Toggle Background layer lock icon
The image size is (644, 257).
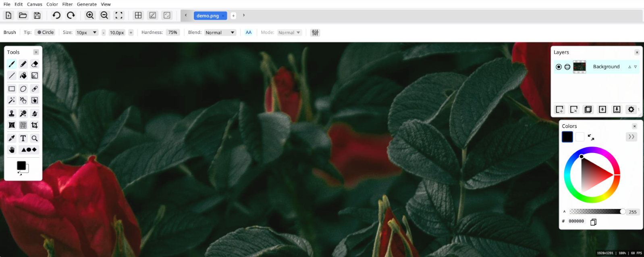pos(567,67)
